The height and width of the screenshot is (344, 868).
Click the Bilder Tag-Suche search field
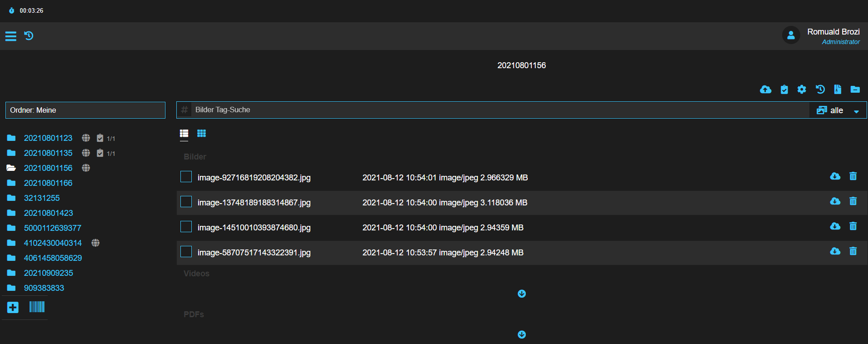pyautogui.click(x=500, y=110)
